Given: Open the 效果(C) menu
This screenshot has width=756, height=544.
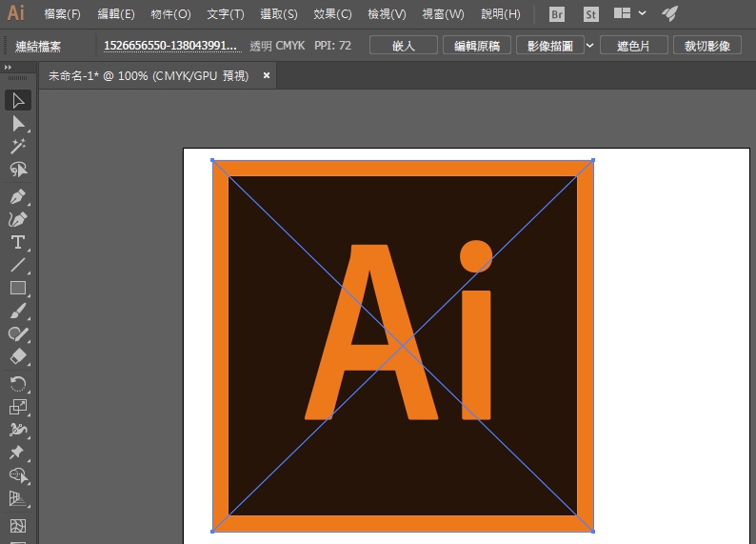Looking at the screenshot, I should point(332,14).
